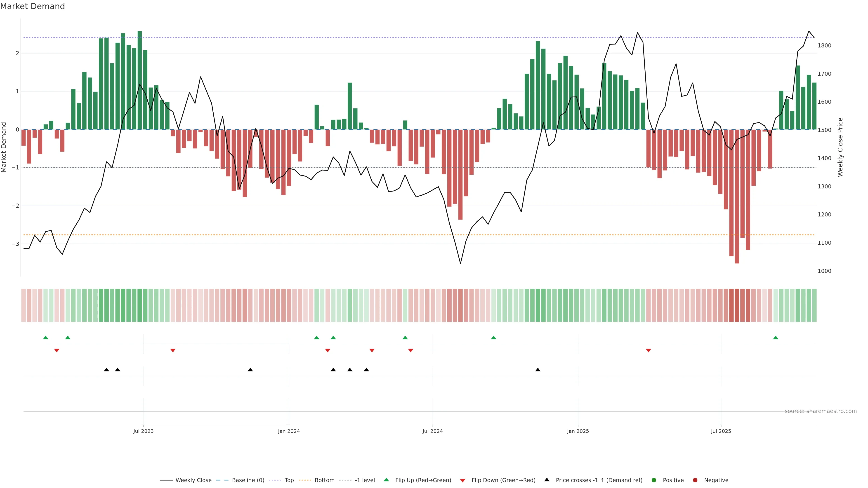
Task: Click the Jul 2025 x-axis label
Action: tap(721, 431)
